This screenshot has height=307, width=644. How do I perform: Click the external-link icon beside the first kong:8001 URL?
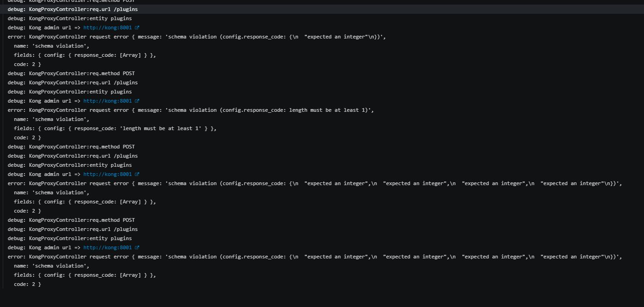click(137, 27)
